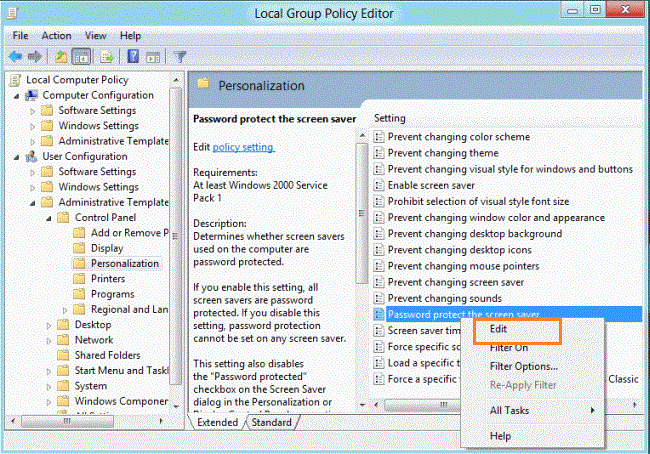
Task: Click the description pane vertical scrollbar thumb
Action: click(x=362, y=214)
